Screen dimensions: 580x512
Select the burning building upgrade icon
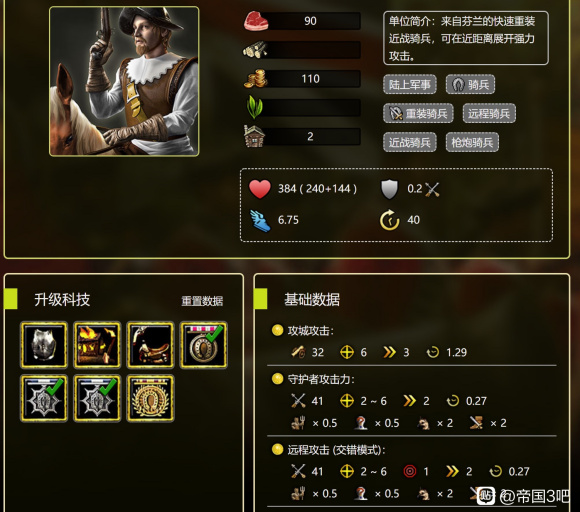pyautogui.click(x=97, y=345)
